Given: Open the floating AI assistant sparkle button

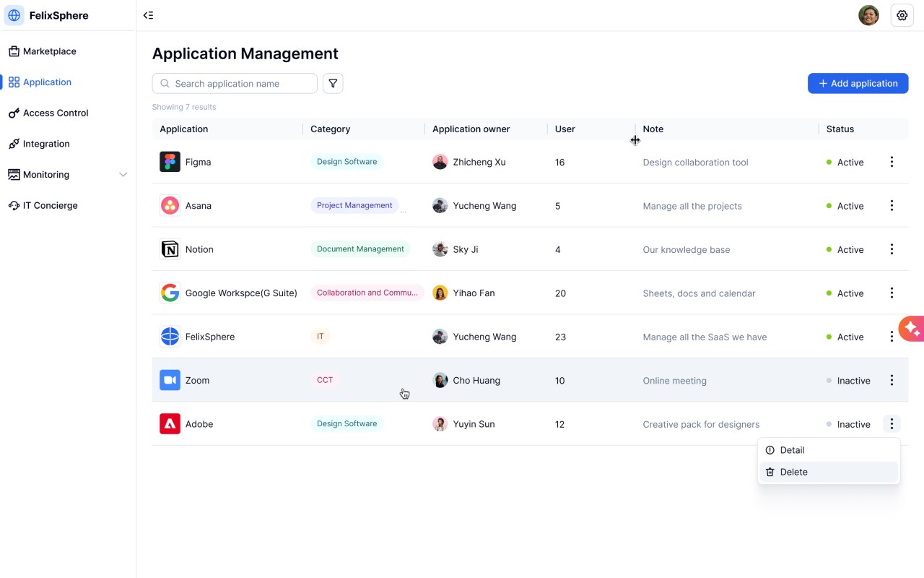Looking at the screenshot, I should coord(912,329).
